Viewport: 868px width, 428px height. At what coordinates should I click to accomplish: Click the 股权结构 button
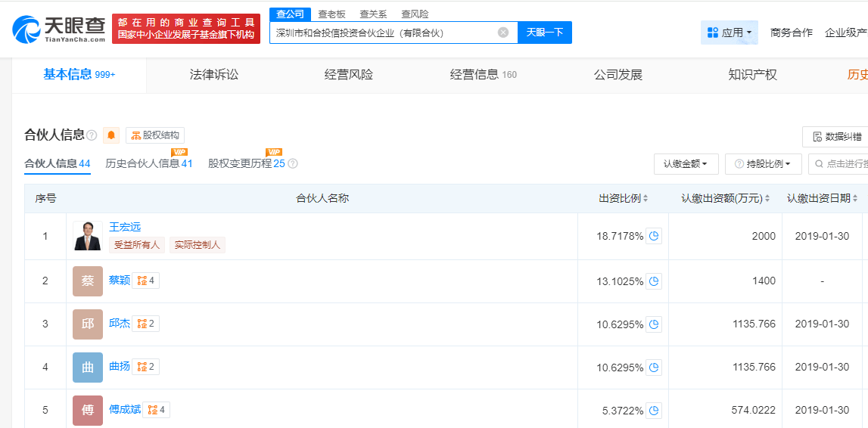155,135
